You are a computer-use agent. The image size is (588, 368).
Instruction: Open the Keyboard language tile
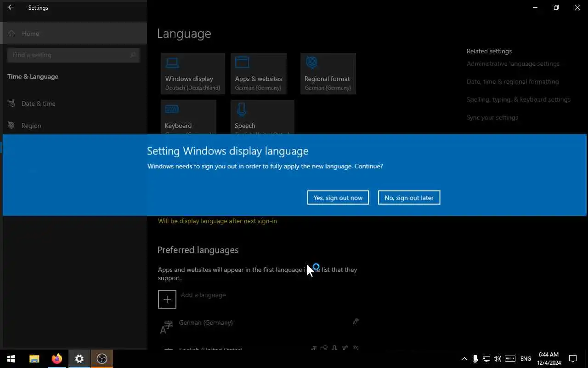[188, 117]
